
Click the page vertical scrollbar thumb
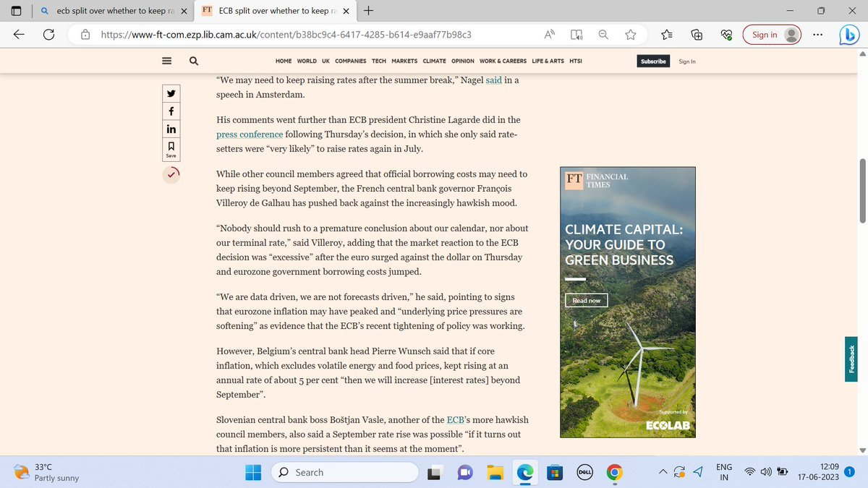pos(861,190)
